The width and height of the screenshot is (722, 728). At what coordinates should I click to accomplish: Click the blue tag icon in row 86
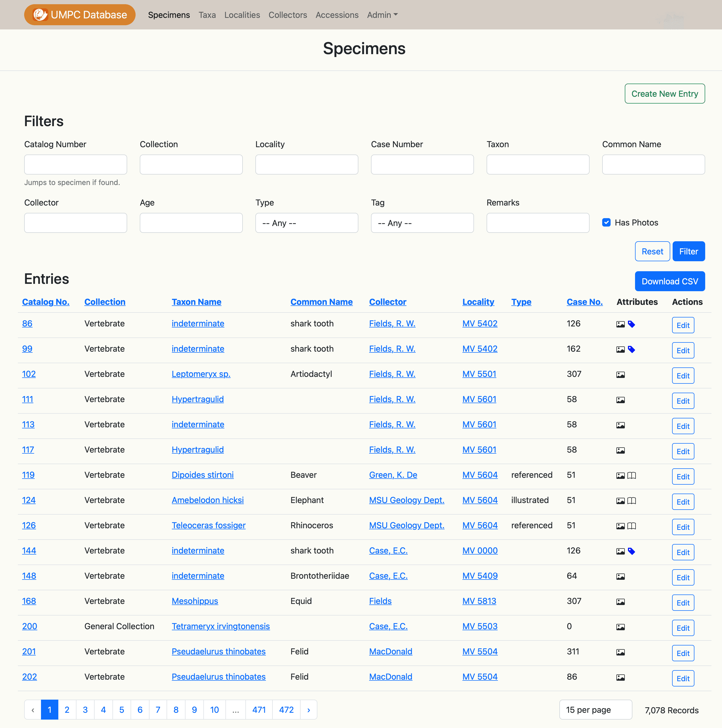pyautogui.click(x=632, y=324)
